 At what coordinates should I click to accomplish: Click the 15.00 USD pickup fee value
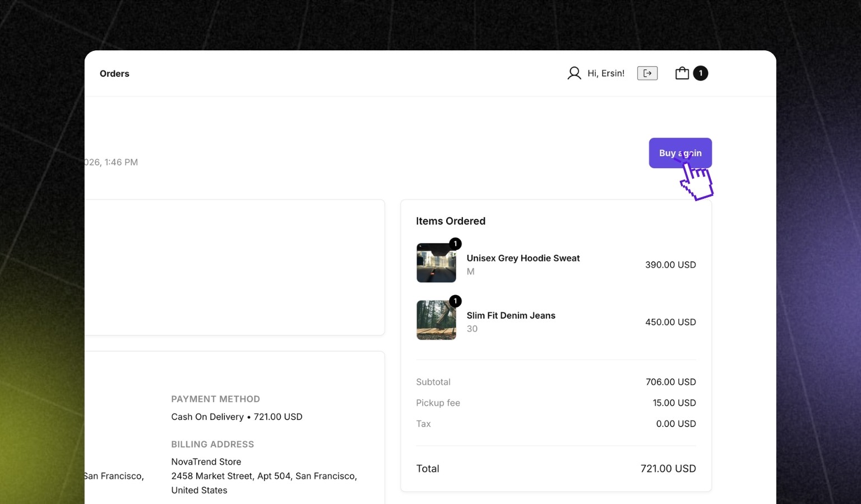[x=674, y=403]
